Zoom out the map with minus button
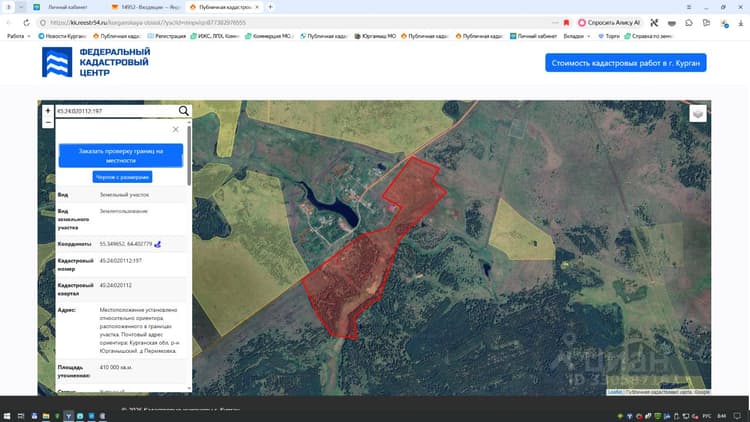 pyautogui.click(x=48, y=123)
